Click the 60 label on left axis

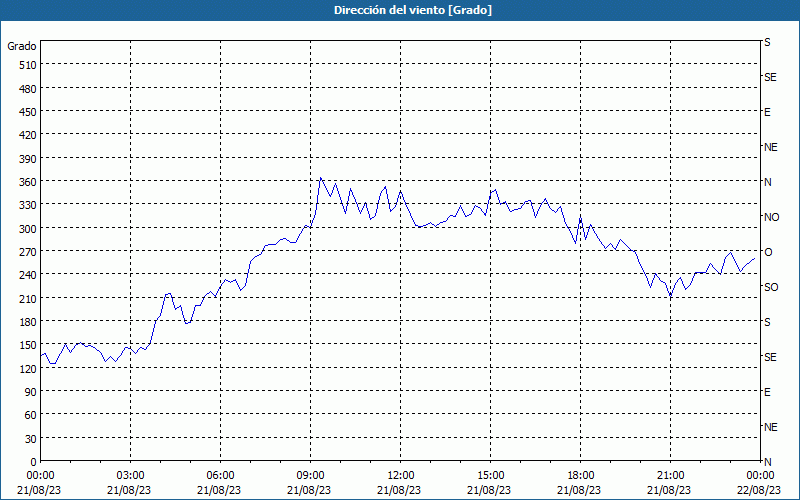[x=31, y=415]
